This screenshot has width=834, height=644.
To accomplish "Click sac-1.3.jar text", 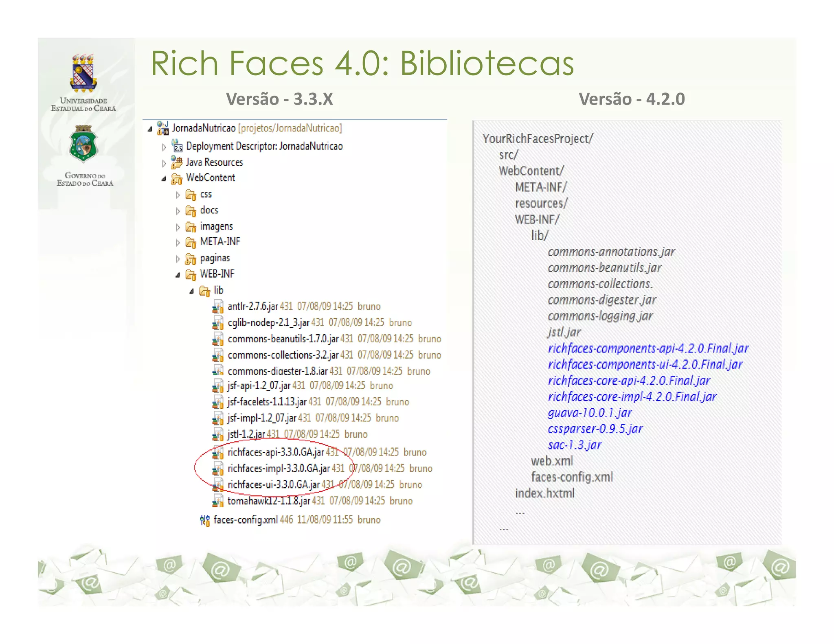I will (x=575, y=445).
